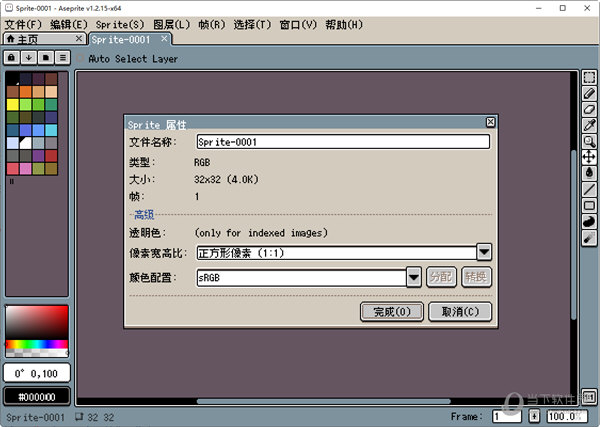This screenshot has width=600, height=427.
Task: Pick the purple palette swatch
Action: click(38, 156)
